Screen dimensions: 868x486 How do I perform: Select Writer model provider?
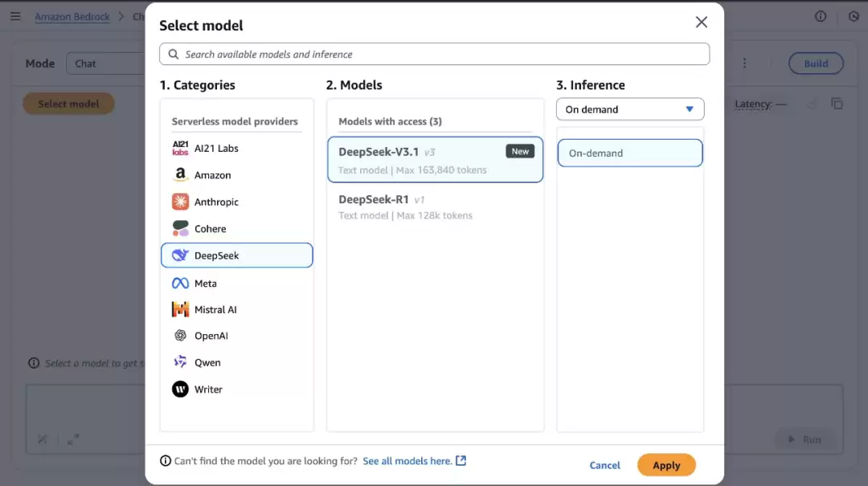pos(208,390)
